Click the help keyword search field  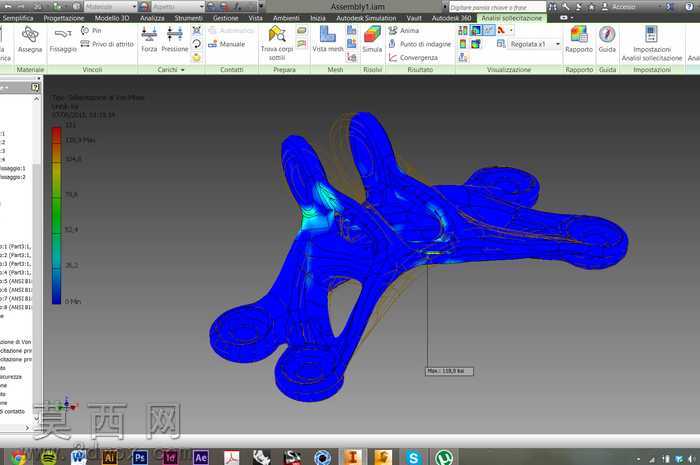pos(497,7)
